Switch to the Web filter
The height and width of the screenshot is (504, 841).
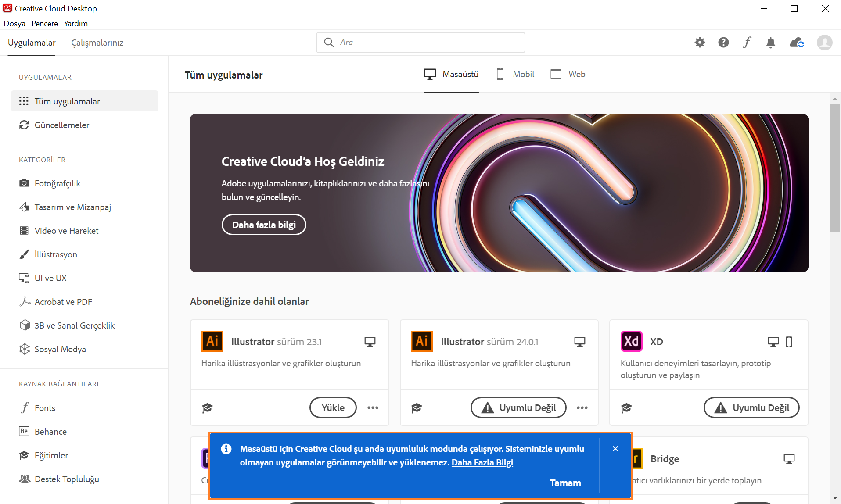(x=568, y=74)
